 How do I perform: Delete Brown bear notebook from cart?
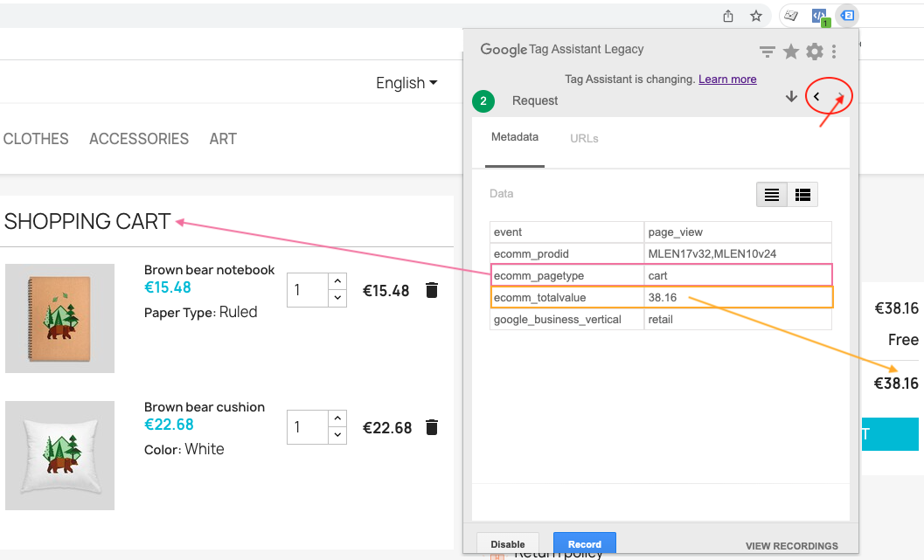pyautogui.click(x=431, y=290)
